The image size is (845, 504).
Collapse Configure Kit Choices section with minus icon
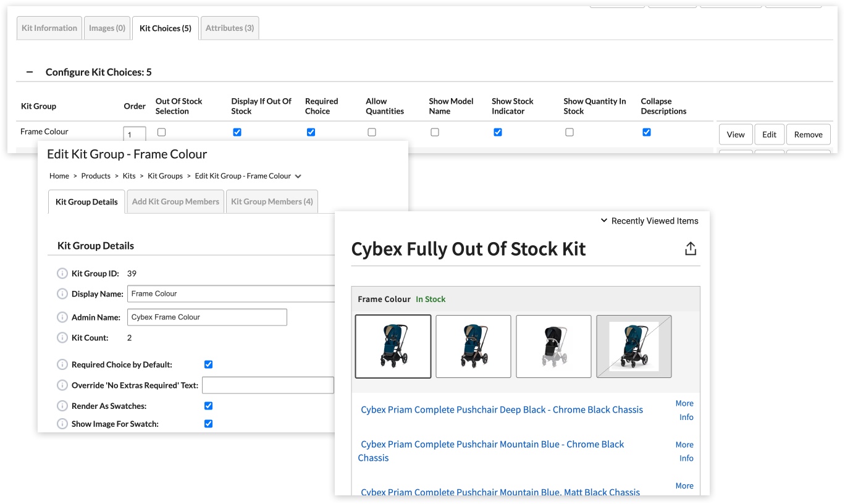[x=29, y=72]
